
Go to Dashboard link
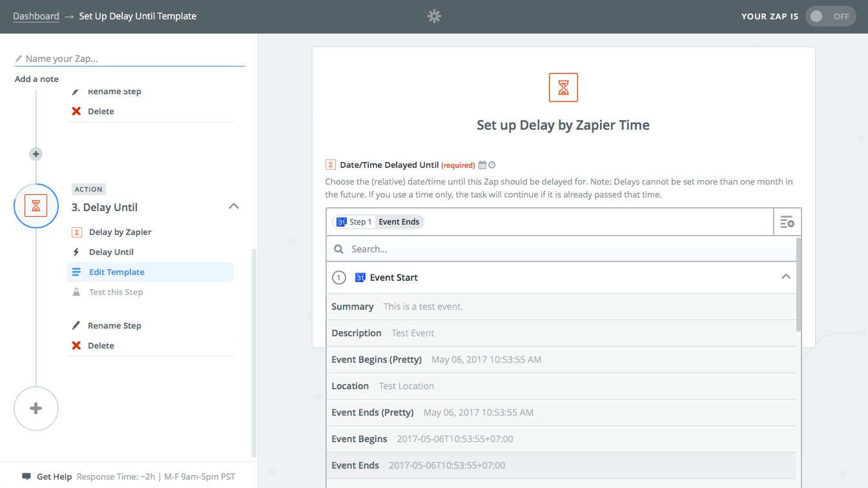tap(36, 16)
